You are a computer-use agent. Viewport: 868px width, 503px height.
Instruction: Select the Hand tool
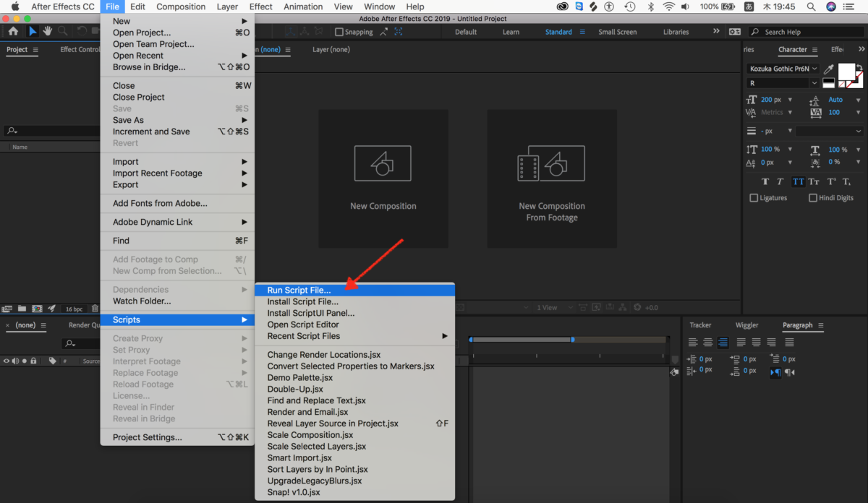tap(47, 31)
